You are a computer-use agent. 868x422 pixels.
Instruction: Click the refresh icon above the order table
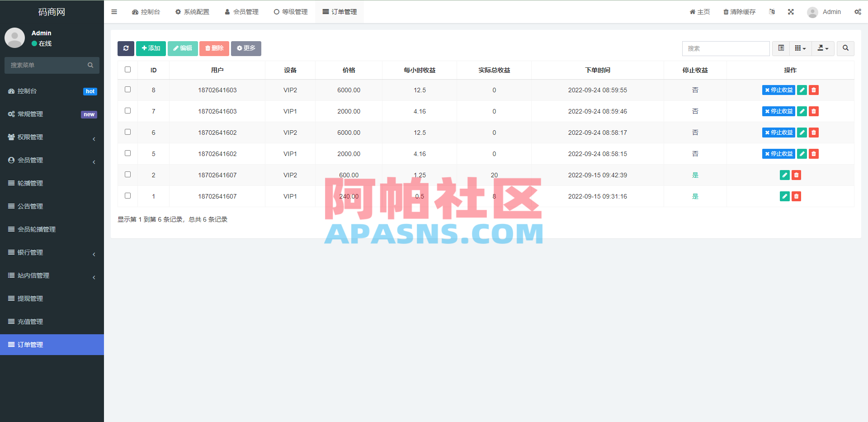coord(126,48)
